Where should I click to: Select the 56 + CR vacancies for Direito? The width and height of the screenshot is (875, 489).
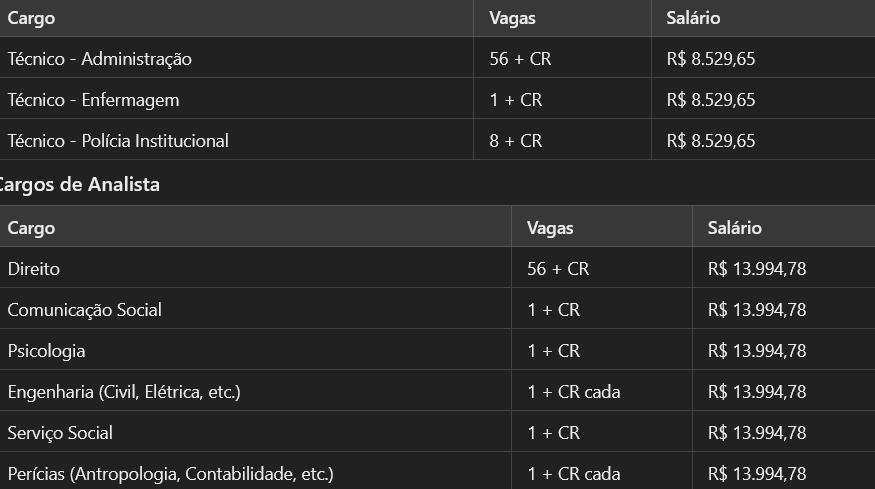click(x=558, y=269)
